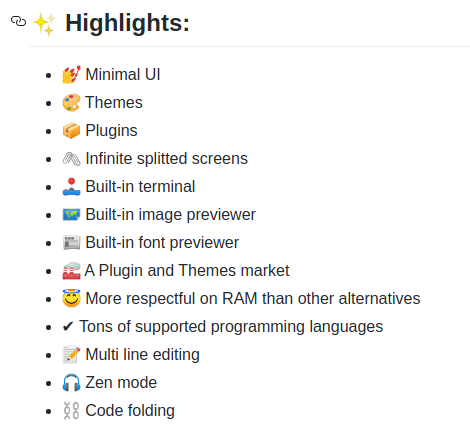Click the paperclips emoji beside Infinite splitted screens
The width and height of the screenshot is (470, 439).
pos(71,159)
